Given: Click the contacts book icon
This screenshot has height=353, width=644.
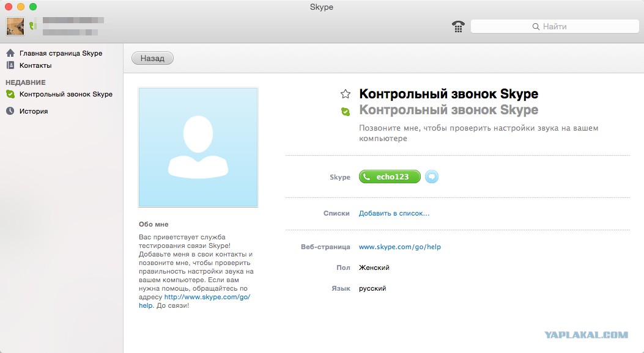Looking at the screenshot, I should click(10, 65).
